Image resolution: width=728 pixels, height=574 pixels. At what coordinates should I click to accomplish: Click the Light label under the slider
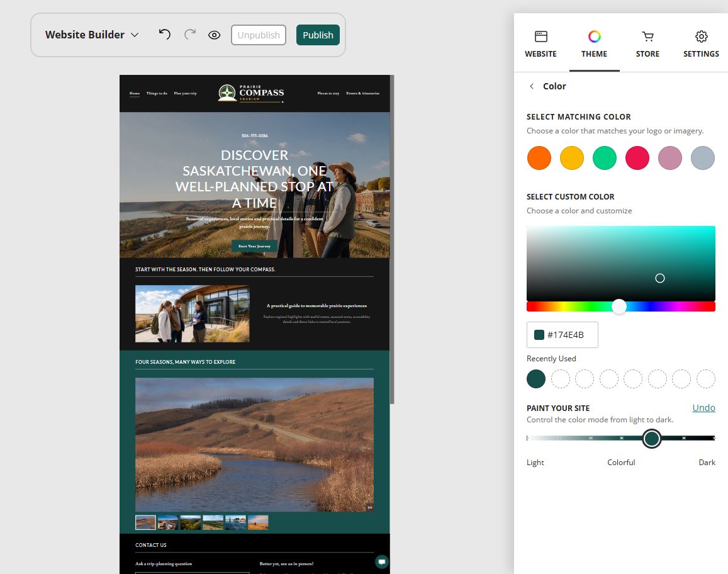click(x=535, y=463)
